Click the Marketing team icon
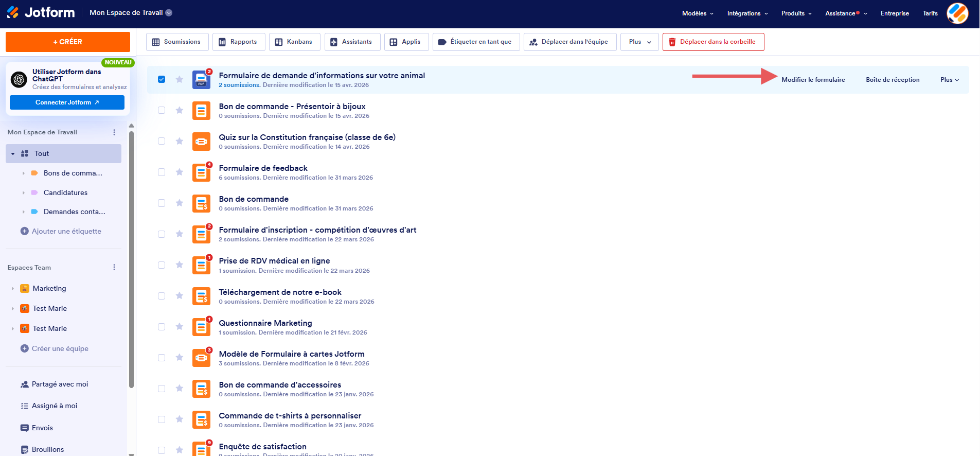 25,288
